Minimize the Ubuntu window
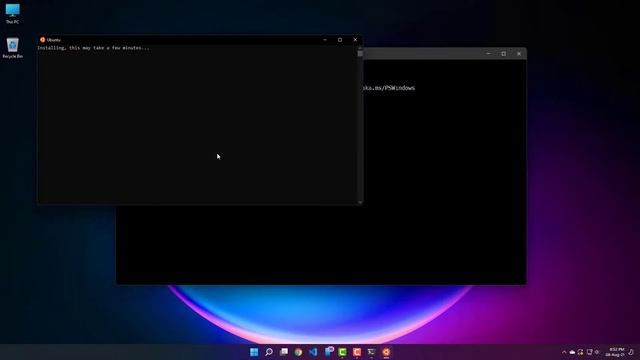Image resolution: width=640 pixels, height=360 pixels. pos(325,40)
